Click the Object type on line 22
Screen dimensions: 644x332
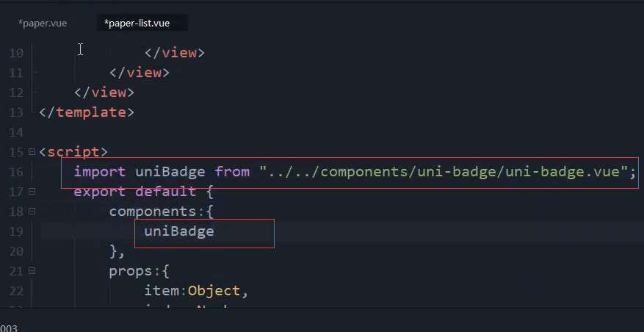pos(214,291)
